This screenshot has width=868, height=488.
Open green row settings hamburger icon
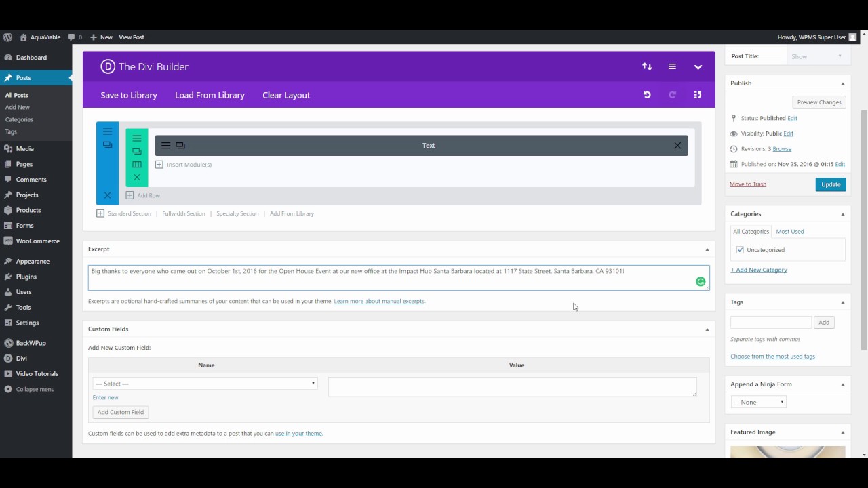point(137,138)
